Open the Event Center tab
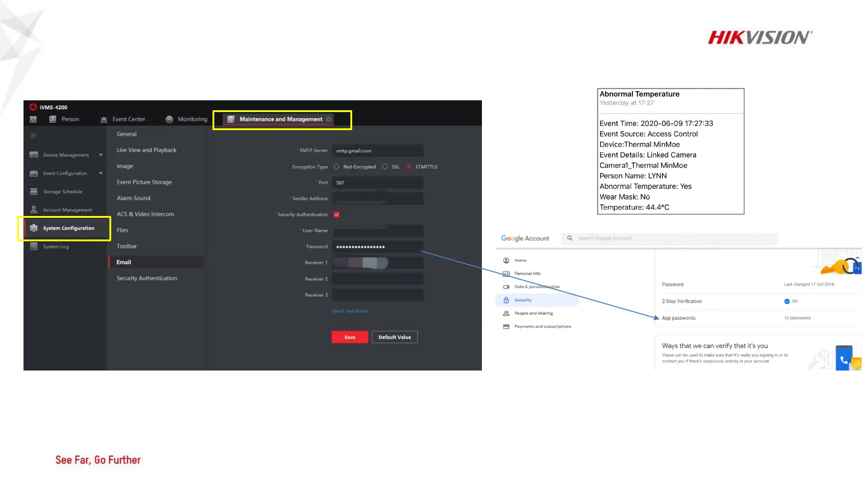This screenshot has height=488, width=868. pos(123,119)
